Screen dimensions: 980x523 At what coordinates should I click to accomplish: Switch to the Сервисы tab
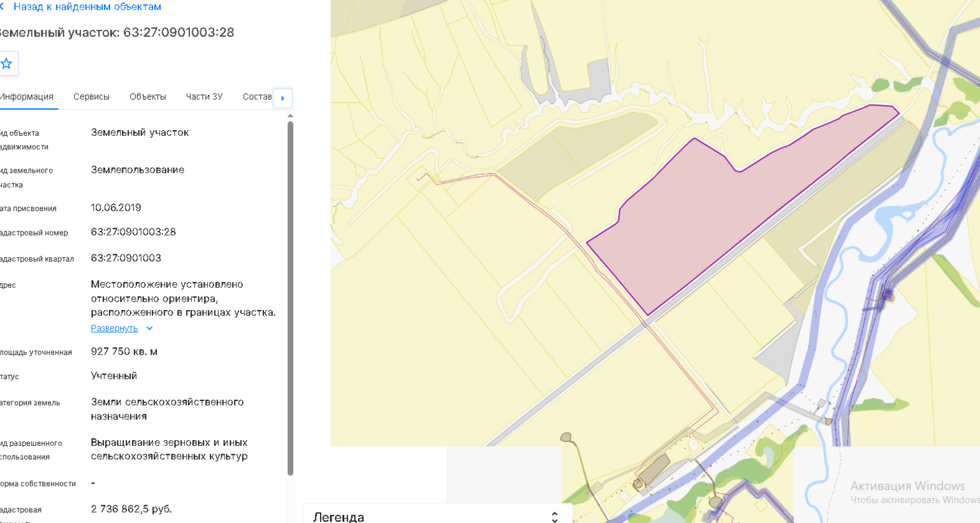click(91, 97)
